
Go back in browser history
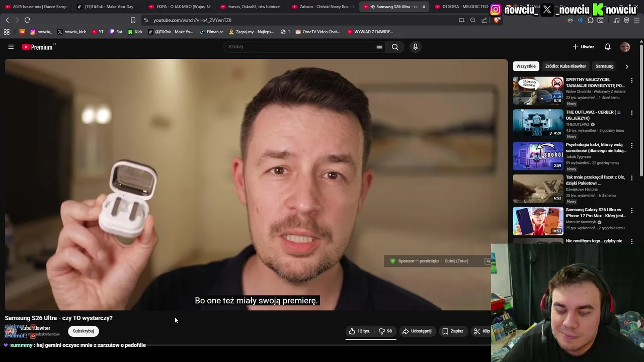[7, 20]
